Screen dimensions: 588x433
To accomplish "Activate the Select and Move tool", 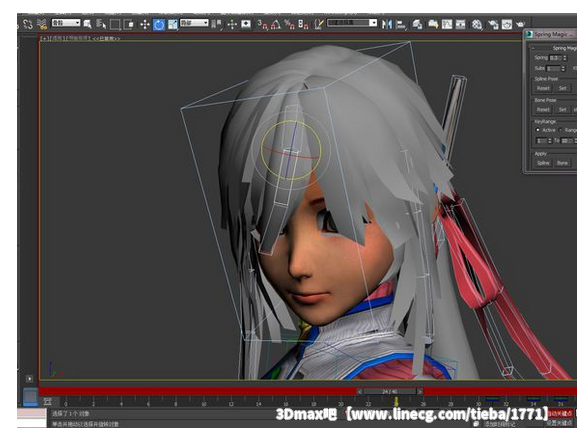I will pyautogui.click(x=145, y=25).
